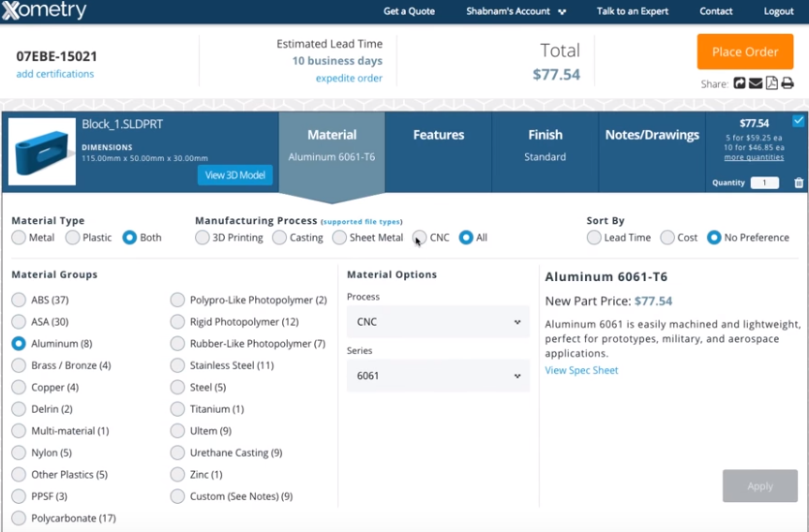Screen dimensions: 809x532
Task: Select Zinc (1) material group
Action: click(177, 474)
